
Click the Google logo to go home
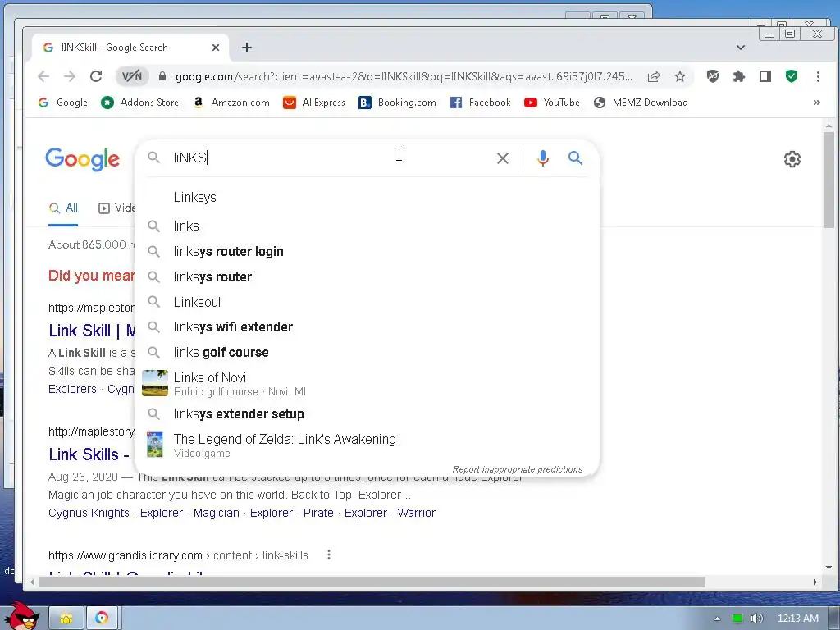(83, 159)
